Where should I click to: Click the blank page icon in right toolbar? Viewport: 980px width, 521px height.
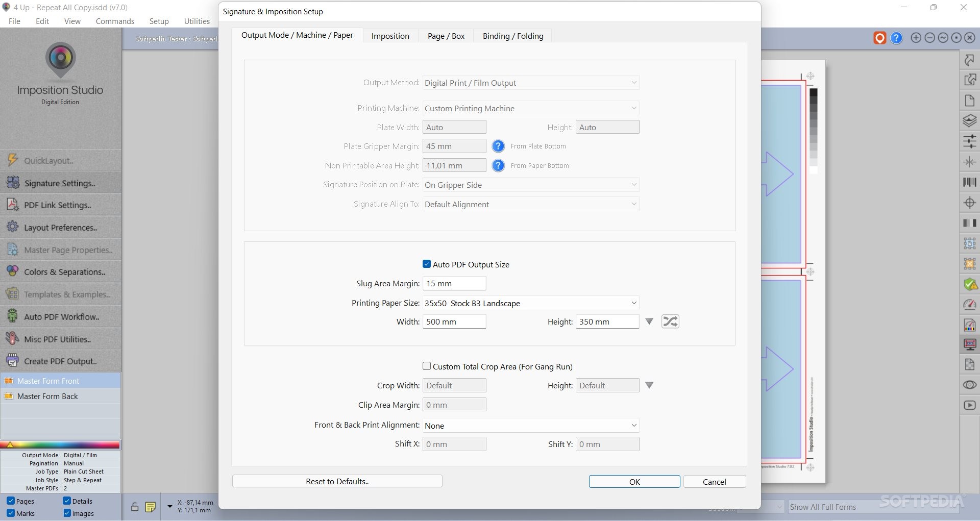pyautogui.click(x=969, y=101)
